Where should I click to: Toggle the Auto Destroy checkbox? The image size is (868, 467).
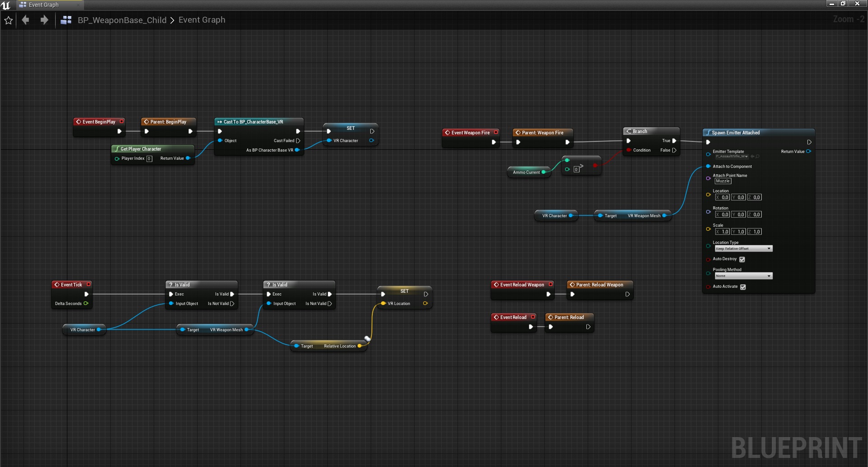click(x=742, y=259)
